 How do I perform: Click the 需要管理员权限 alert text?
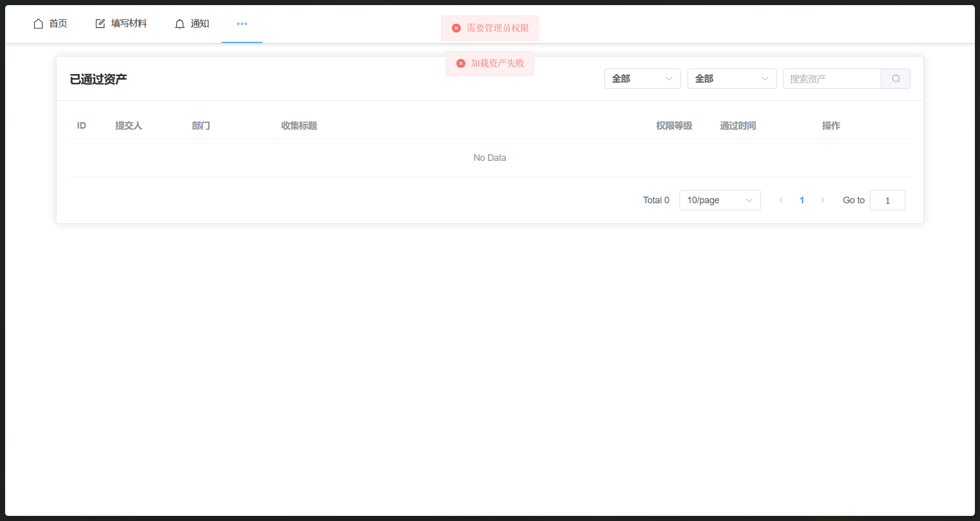(498, 28)
